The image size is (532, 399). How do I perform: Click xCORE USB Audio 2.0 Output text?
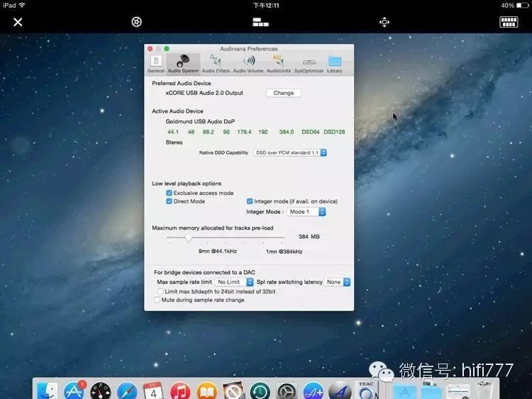pos(204,93)
